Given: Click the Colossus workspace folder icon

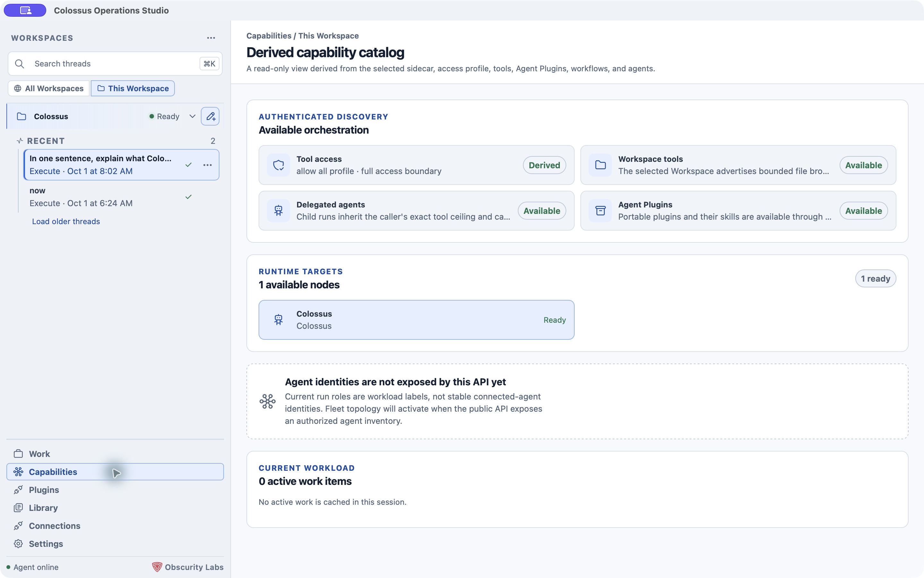Looking at the screenshot, I should click(x=21, y=116).
